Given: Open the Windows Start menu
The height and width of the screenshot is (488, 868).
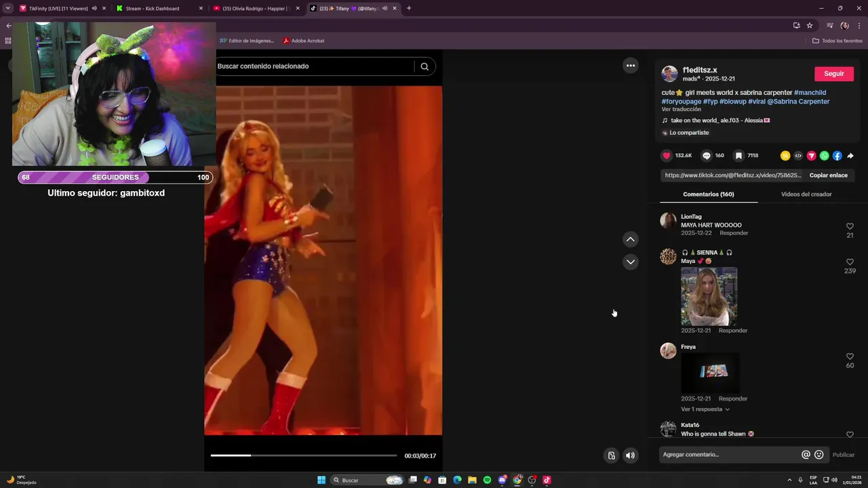Looking at the screenshot, I should tap(321, 480).
